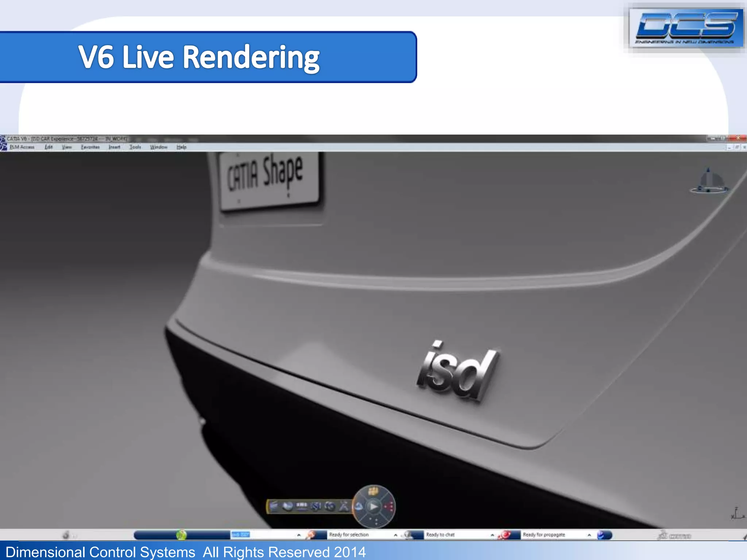
Task: Expand the Ready for selection dropdown arrow
Action: tap(395, 535)
